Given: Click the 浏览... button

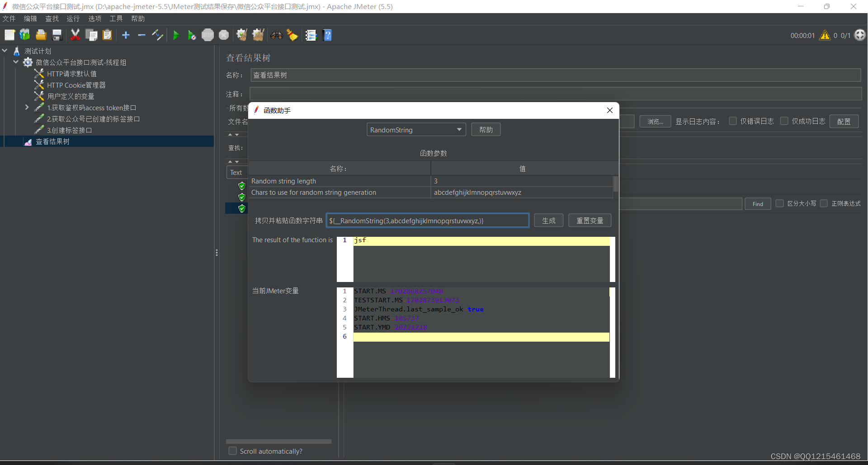Looking at the screenshot, I should 655,121.
